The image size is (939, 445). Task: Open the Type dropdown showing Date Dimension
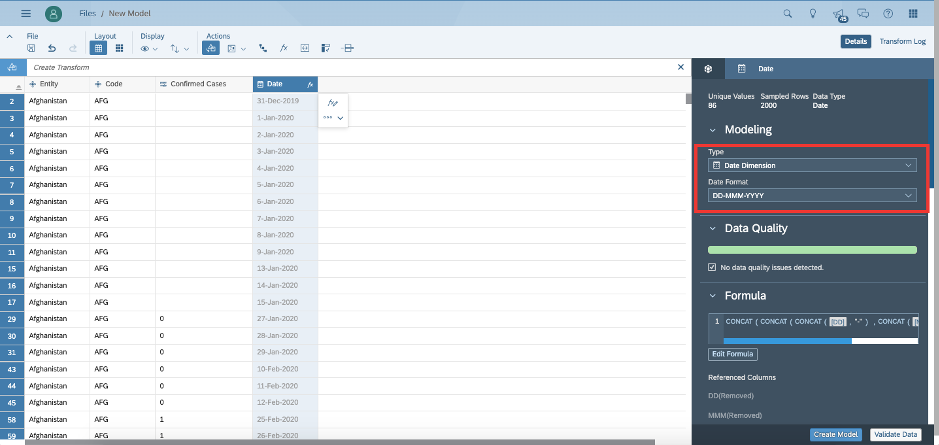(812, 165)
